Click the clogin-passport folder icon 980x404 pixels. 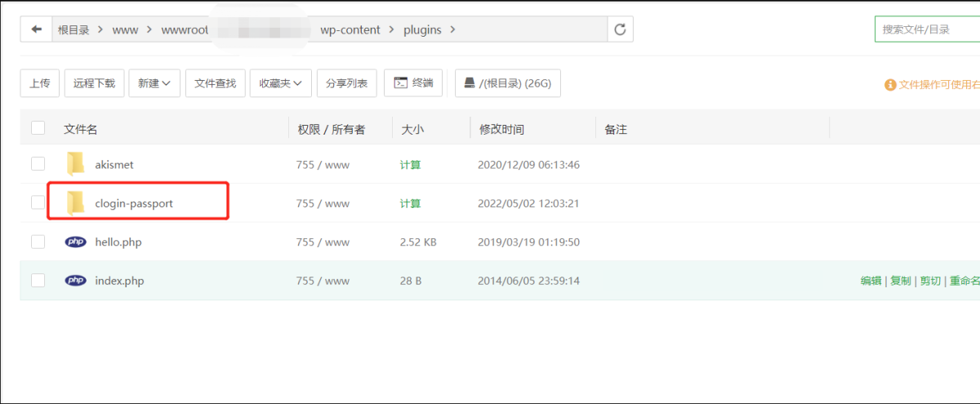pos(75,203)
